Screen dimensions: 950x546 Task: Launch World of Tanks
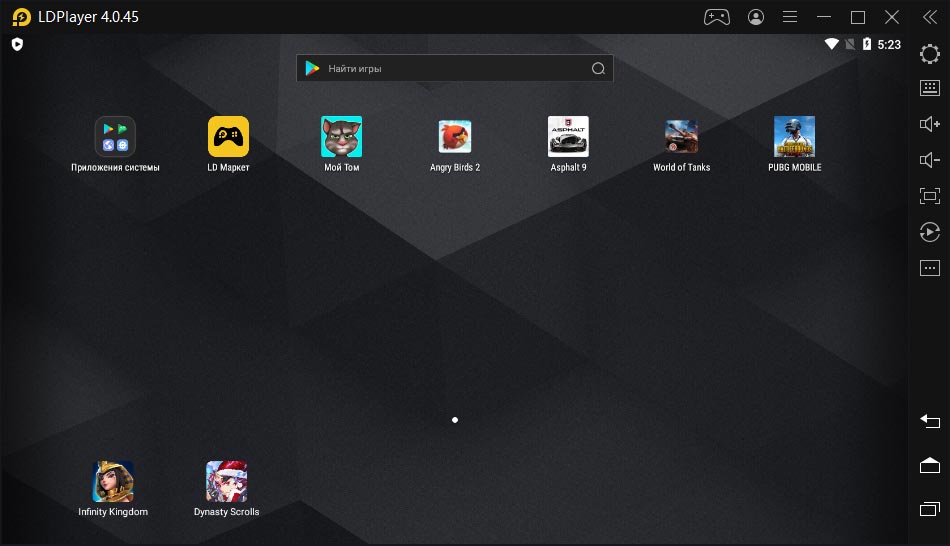click(x=682, y=136)
